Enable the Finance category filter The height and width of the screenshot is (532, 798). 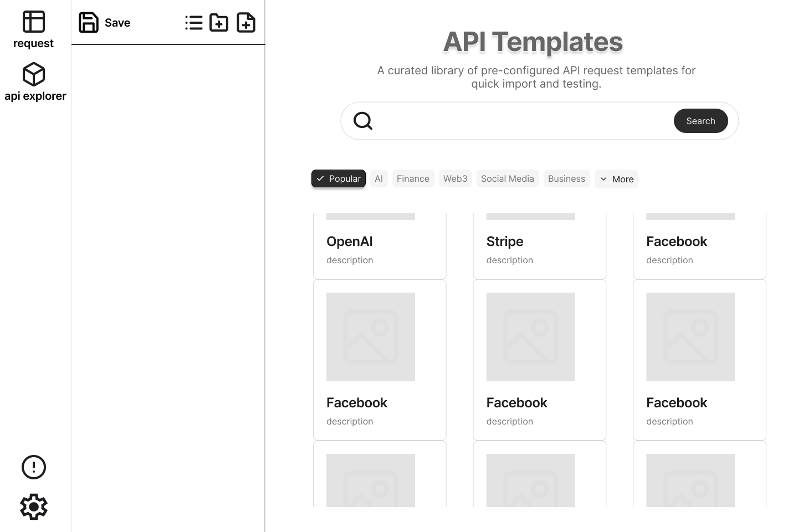click(413, 178)
